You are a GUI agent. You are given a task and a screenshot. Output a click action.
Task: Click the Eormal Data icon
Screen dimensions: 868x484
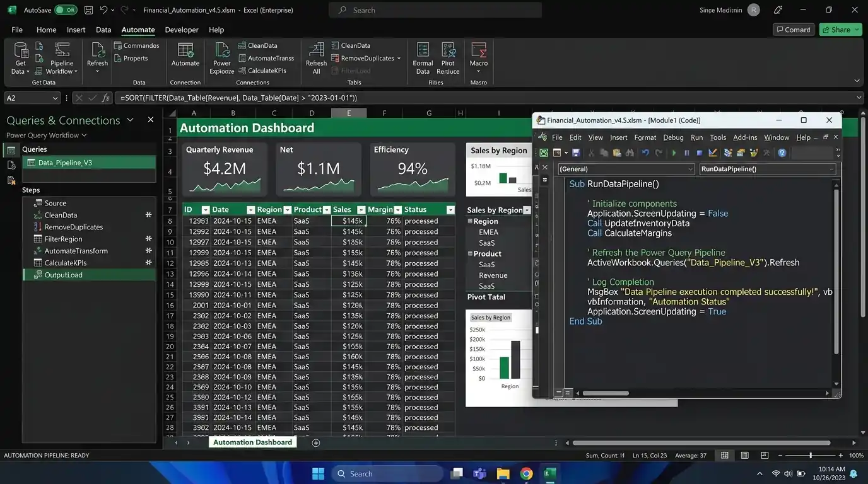coord(423,58)
